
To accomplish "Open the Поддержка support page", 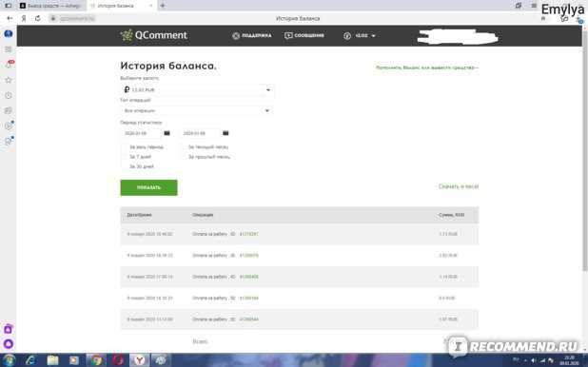I will pyautogui.click(x=251, y=35).
